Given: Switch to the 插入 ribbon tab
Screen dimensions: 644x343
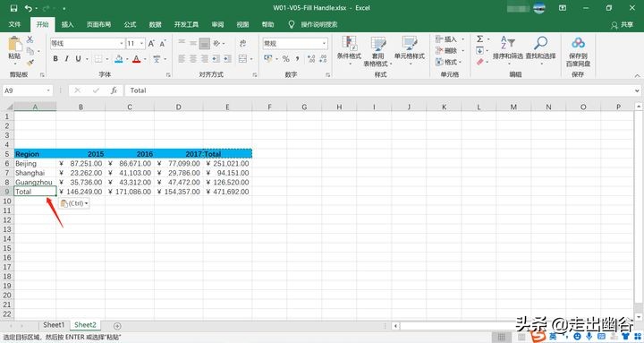Looking at the screenshot, I should tap(67, 24).
